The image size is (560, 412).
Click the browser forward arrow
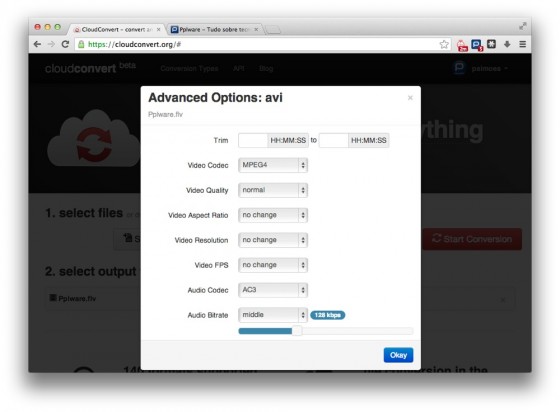[51, 44]
